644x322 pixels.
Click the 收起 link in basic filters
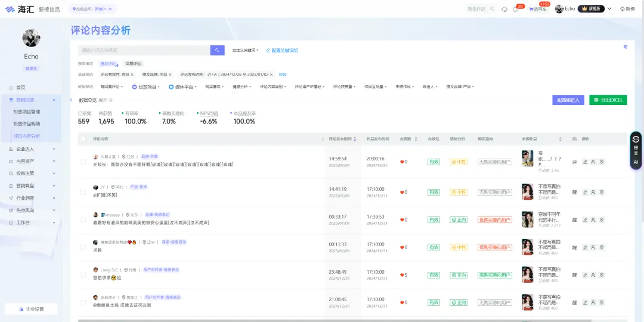(x=283, y=75)
